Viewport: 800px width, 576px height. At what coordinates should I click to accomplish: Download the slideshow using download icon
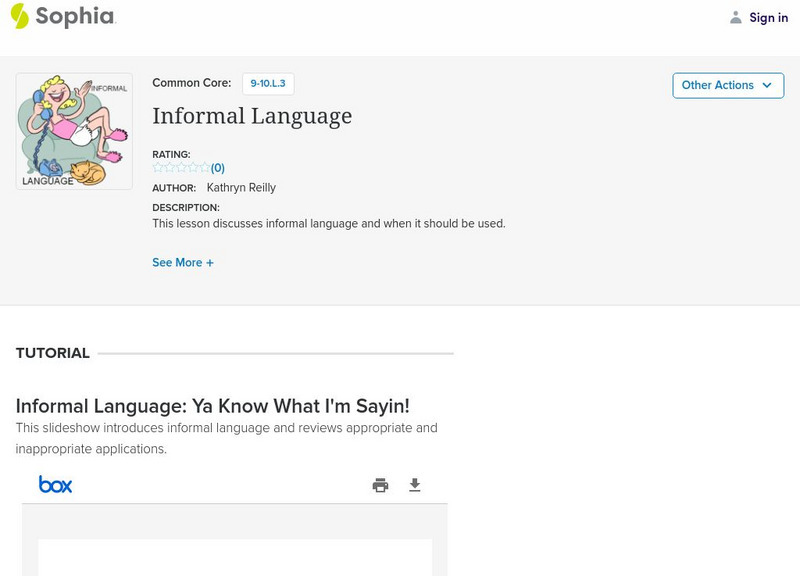click(x=415, y=485)
